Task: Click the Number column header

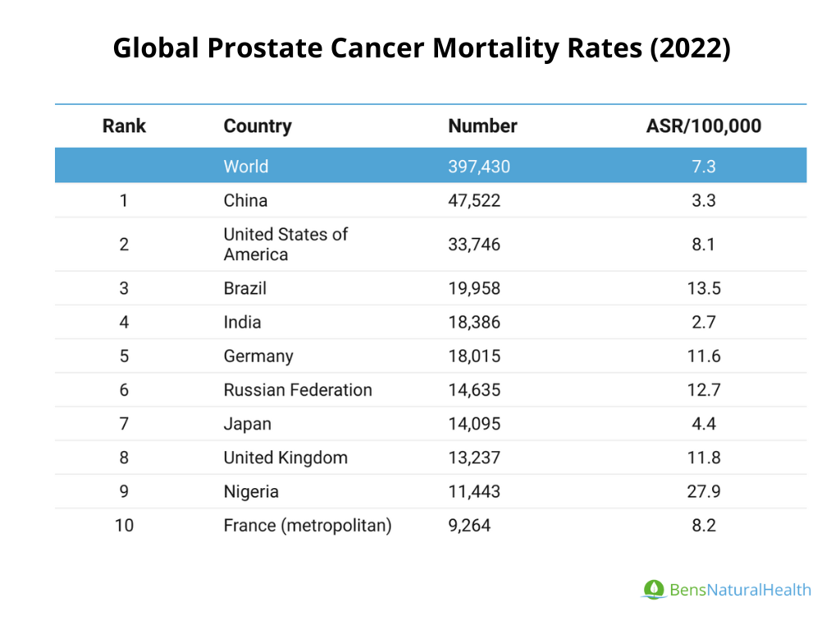Action: [x=482, y=126]
